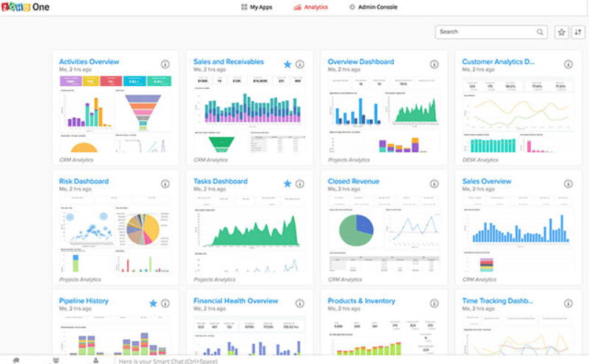Show info for Time Tracking Dashboard

point(568,303)
